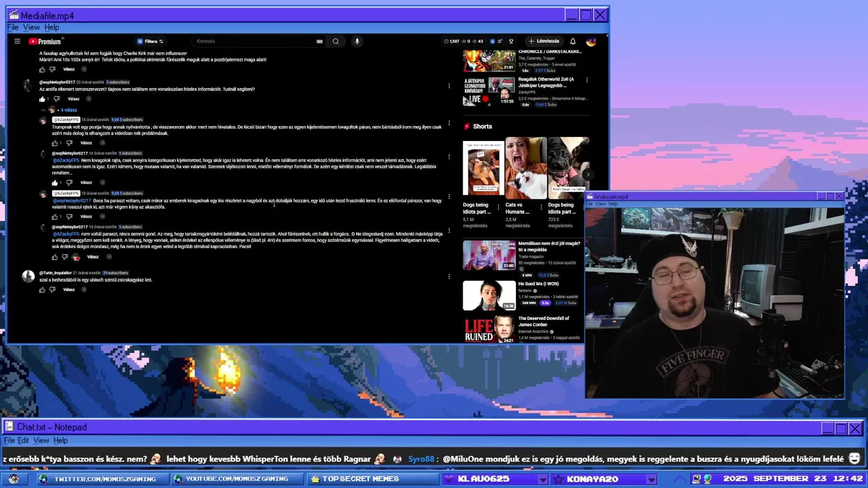The image size is (868, 488).
Task: Open the @Turin_Inquisitor channel link
Action: pos(57,273)
